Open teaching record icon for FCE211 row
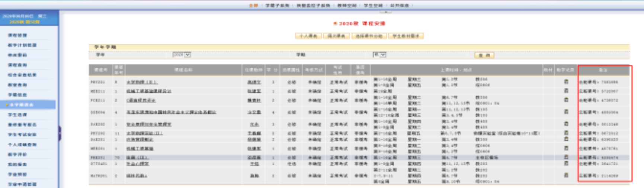Screen dimensions: 644x188 click(566, 100)
